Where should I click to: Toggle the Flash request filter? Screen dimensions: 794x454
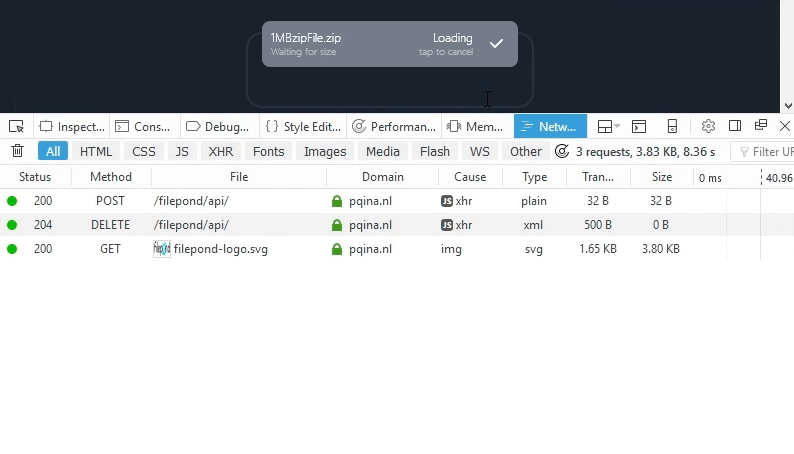[x=434, y=151]
